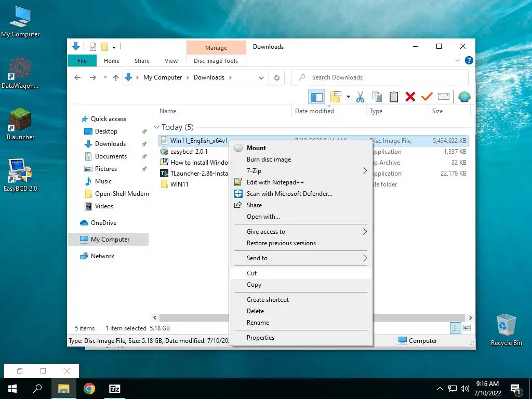Image resolution: width=532 pixels, height=399 pixels.
Task: Choose Copy in the context menu
Action: pos(301,285)
